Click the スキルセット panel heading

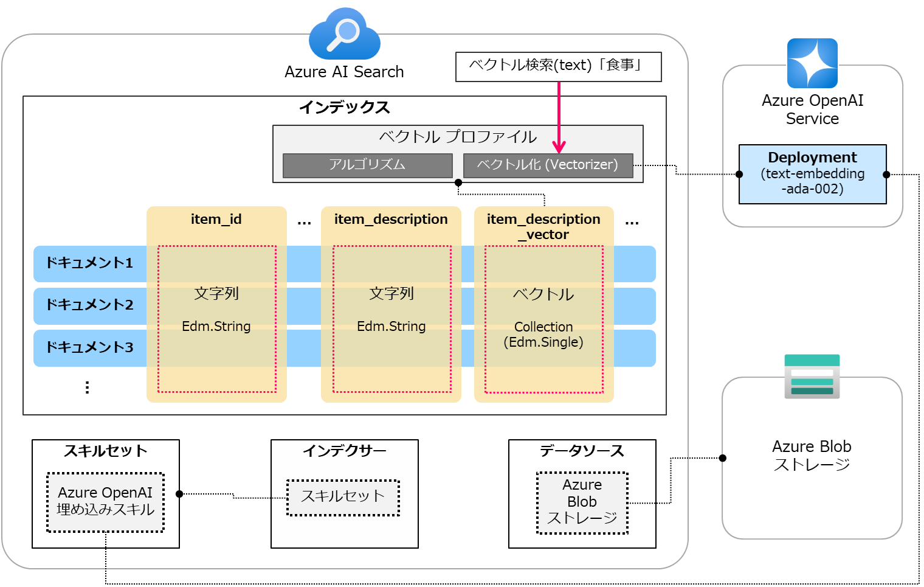[106, 451]
